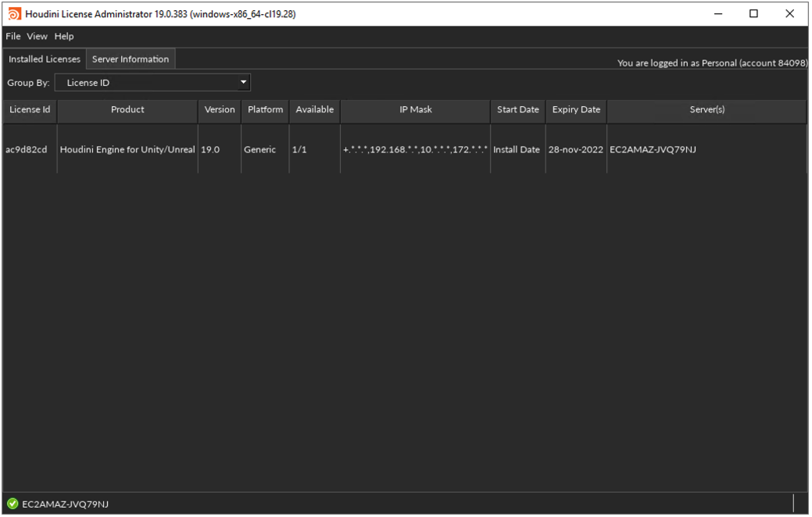
Task: Sort by the IP Mask column header
Action: click(415, 109)
